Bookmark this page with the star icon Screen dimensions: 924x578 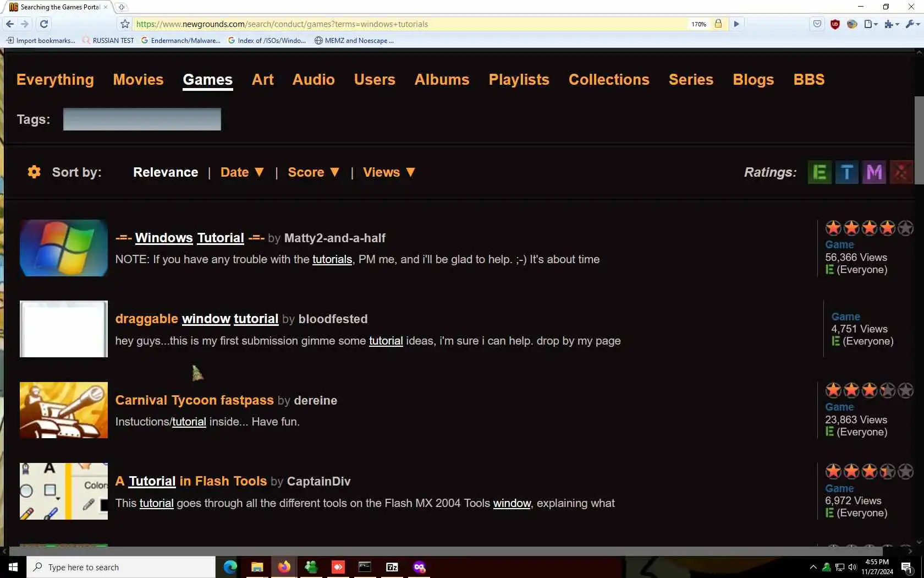(x=125, y=24)
